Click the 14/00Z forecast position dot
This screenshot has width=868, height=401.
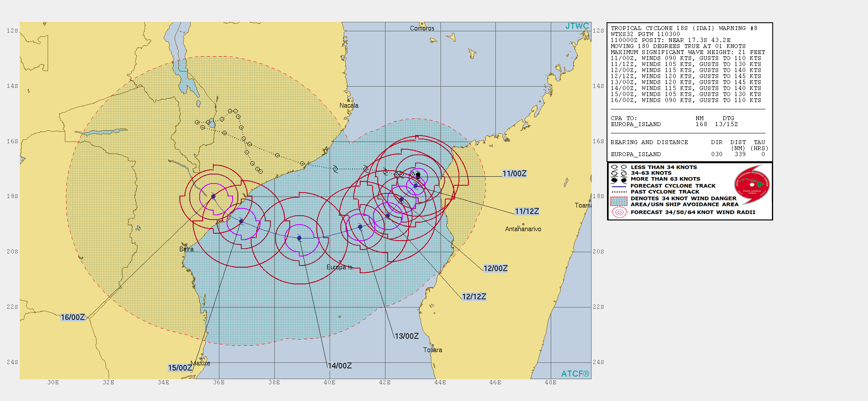pyautogui.click(x=299, y=238)
